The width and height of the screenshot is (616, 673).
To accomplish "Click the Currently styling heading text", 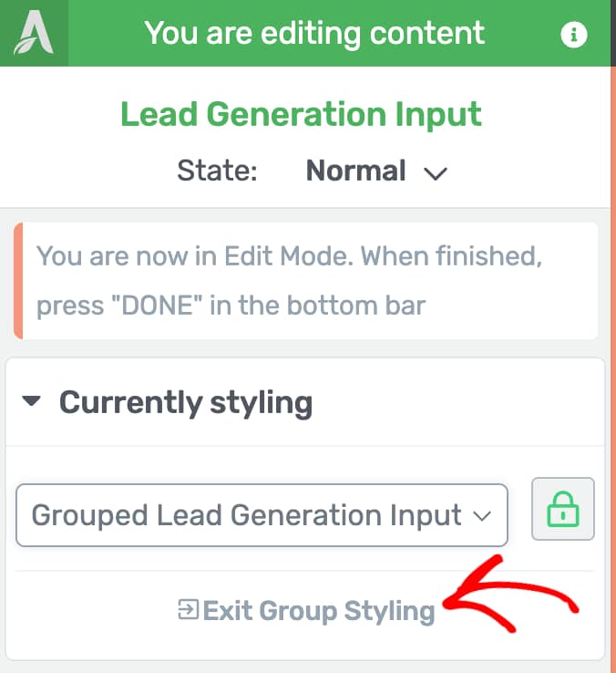I will click(186, 402).
